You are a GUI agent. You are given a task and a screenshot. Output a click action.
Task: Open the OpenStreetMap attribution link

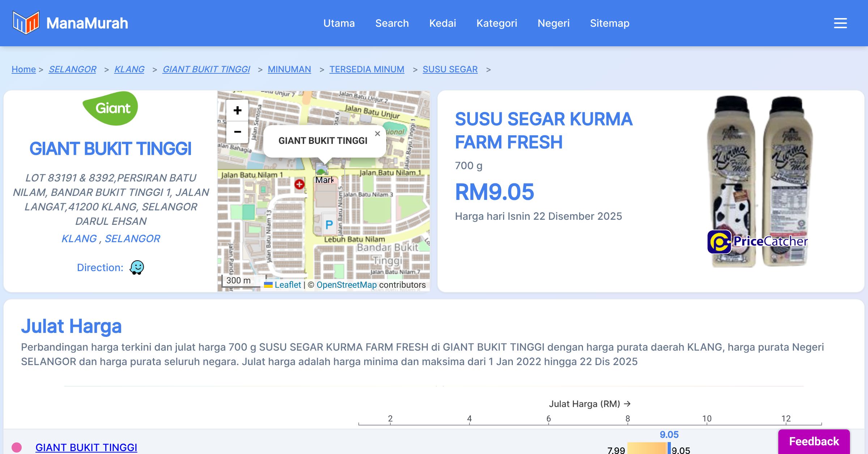point(346,285)
